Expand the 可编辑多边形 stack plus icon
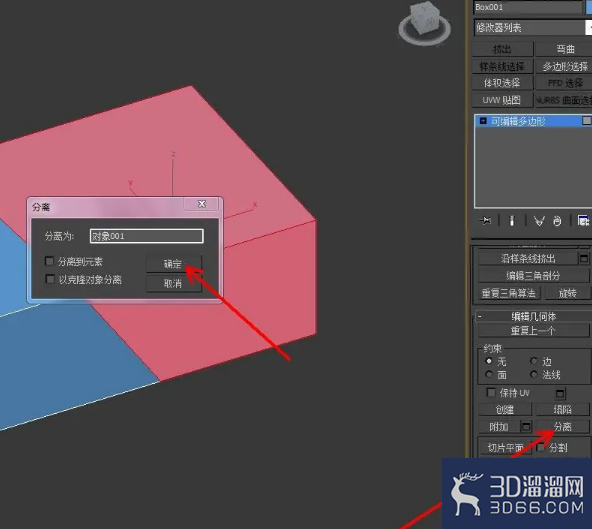This screenshot has width=592, height=529. click(x=483, y=121)
